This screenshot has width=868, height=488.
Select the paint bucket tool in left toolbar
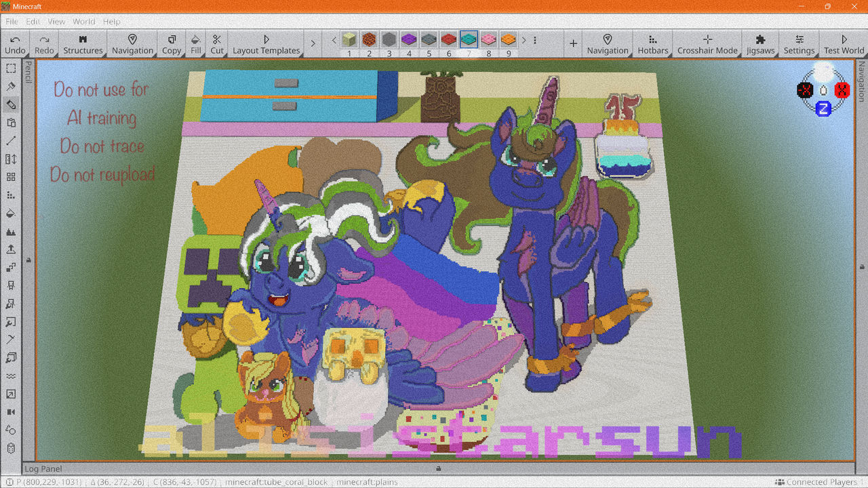(x=11, y=213)
